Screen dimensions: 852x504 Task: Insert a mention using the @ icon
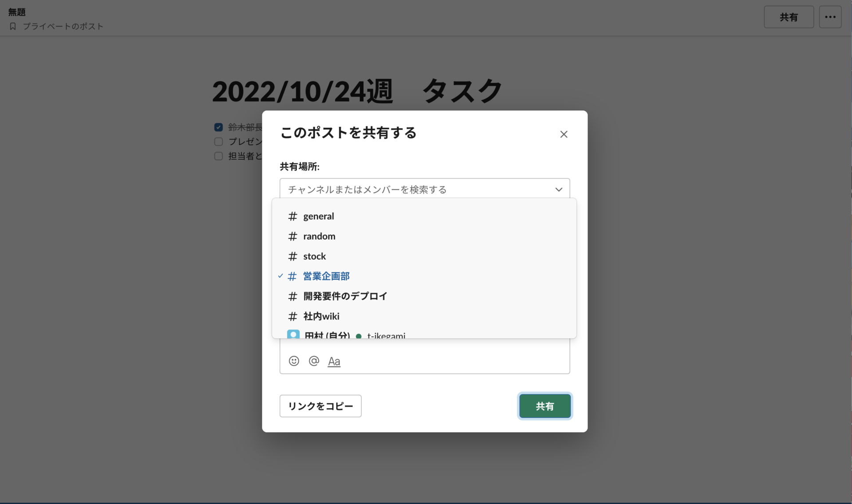click(x=314, y=361)
